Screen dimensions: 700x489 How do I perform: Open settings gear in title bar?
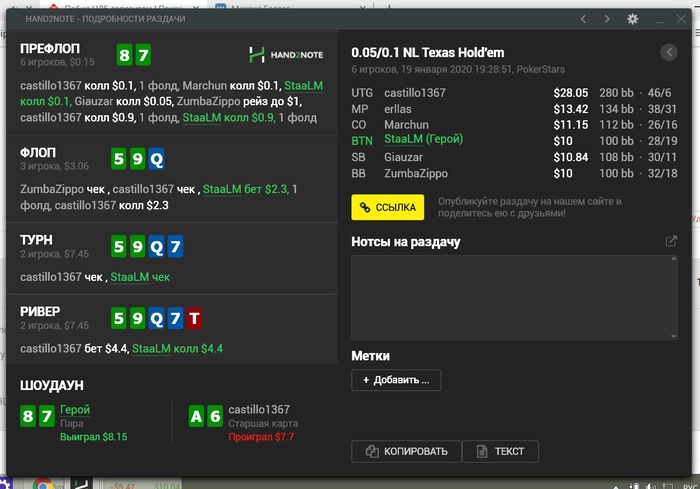click(x=633, y=19)
